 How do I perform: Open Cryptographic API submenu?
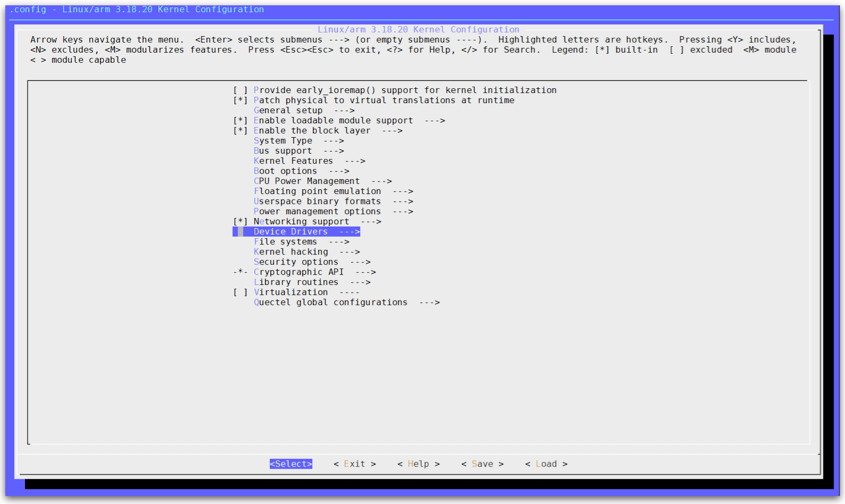pyautogui.click(x=314, y=272)
